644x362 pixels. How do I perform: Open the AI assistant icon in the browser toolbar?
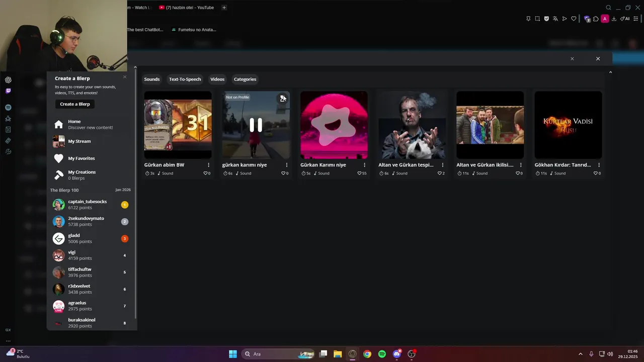tap(625, 19)
